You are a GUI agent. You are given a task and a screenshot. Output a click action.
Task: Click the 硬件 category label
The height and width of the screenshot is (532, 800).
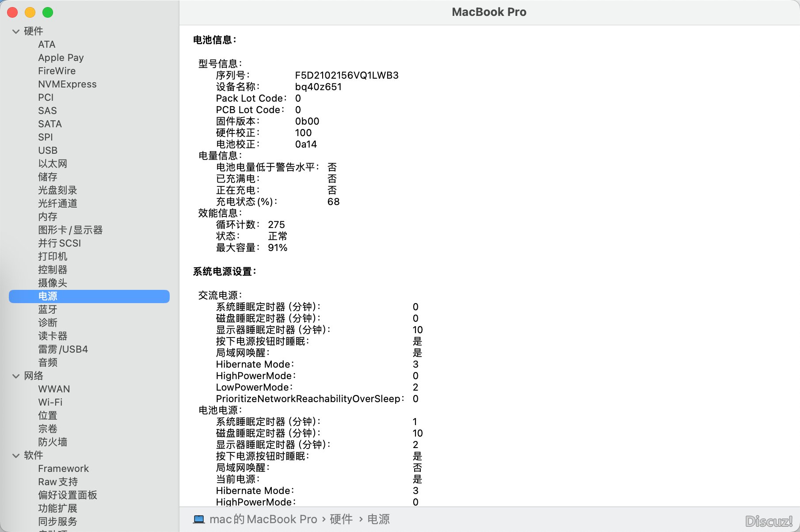[x=34, y=31]
